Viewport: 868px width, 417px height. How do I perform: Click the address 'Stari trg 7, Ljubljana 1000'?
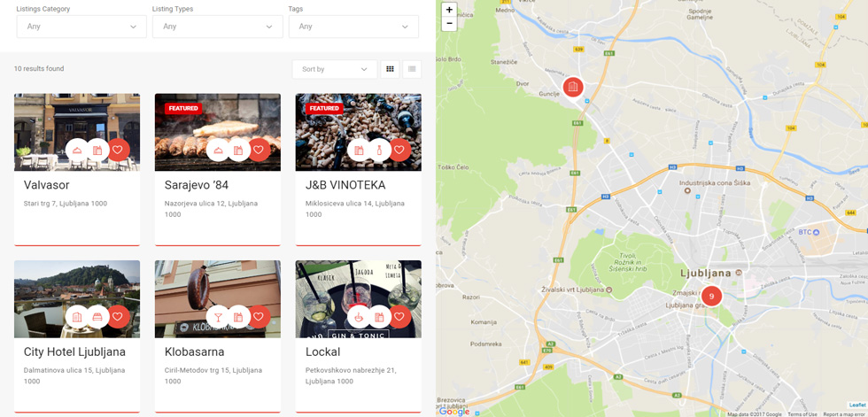(x=66, y=204)
